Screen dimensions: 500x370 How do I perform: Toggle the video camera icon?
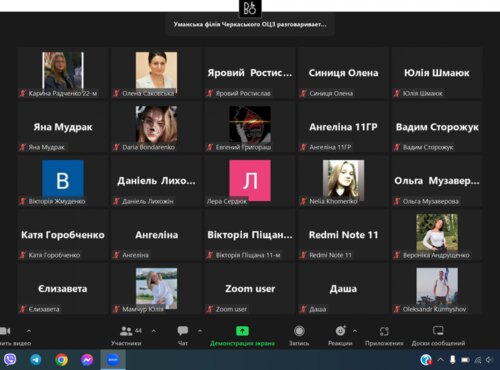pyautogui.click(x=5, y=331)
